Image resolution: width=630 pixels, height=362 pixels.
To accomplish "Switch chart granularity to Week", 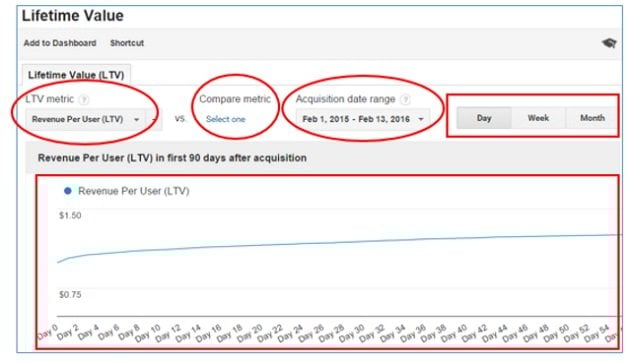I will pyautogui.click(x=538, y=118).
